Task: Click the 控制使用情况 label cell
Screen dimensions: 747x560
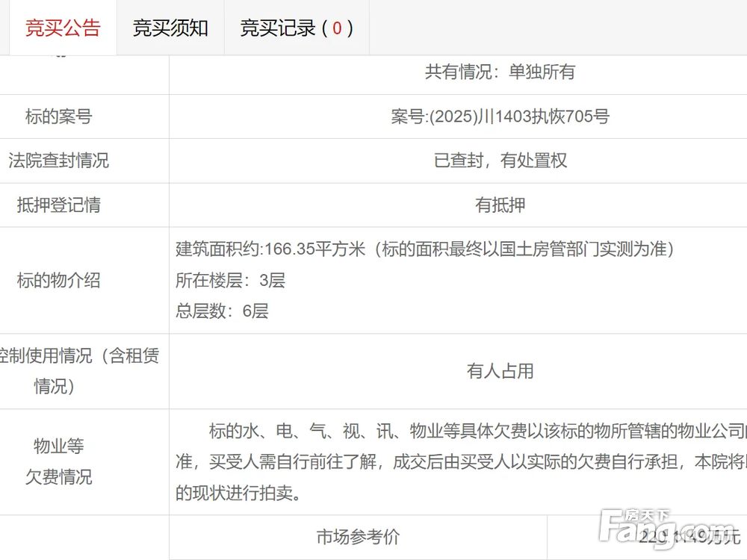Action: 79,371
